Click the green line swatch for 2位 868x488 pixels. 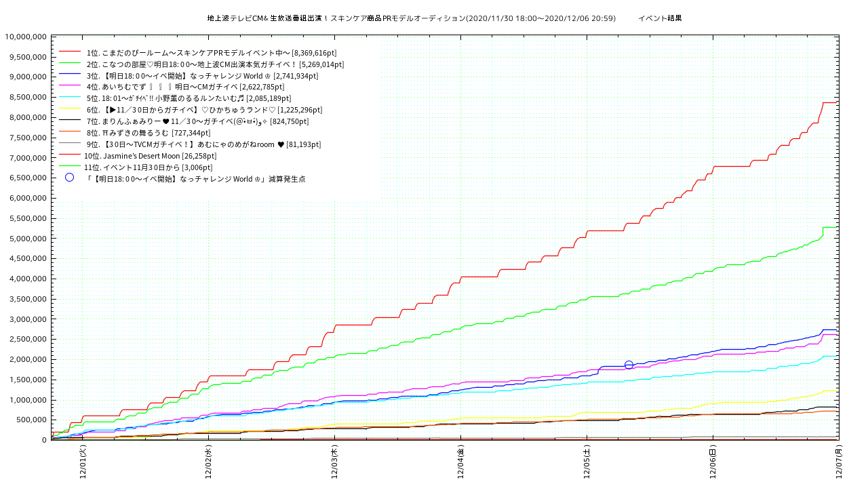[x=70, y=64]
